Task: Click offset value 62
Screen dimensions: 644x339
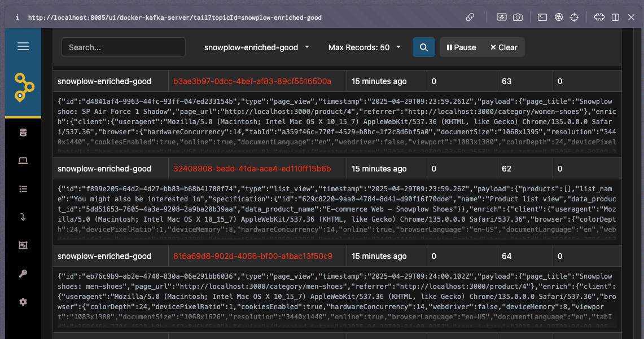Action: click(x=507, y=169)
